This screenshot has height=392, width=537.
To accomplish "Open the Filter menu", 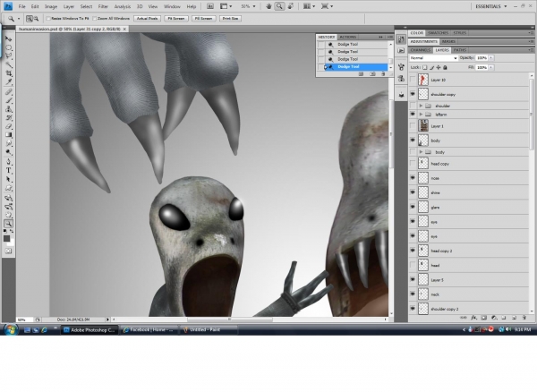I will click(x=103, y=6).
